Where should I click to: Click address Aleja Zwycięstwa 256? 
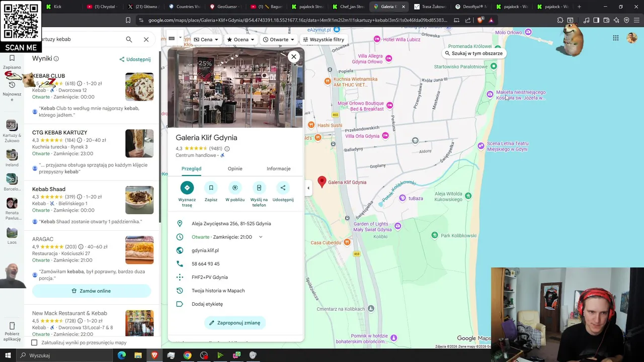[x=231, y=224]
